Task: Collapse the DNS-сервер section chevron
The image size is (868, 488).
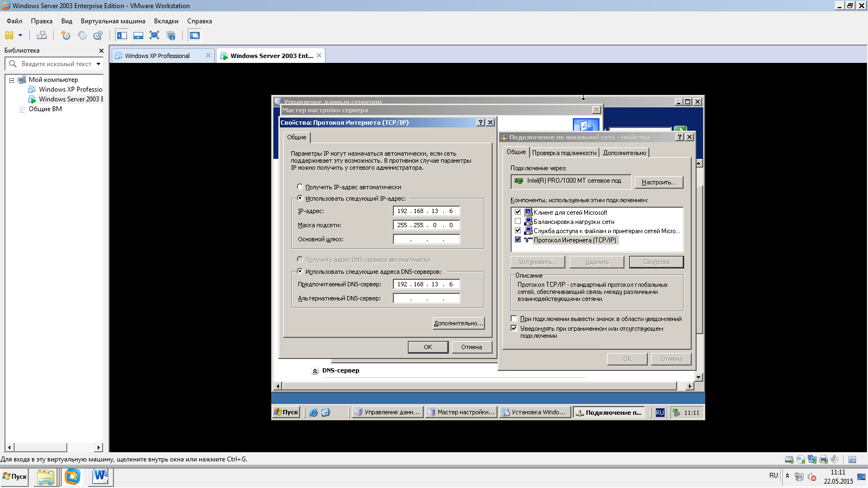Action: coord(315,371)
